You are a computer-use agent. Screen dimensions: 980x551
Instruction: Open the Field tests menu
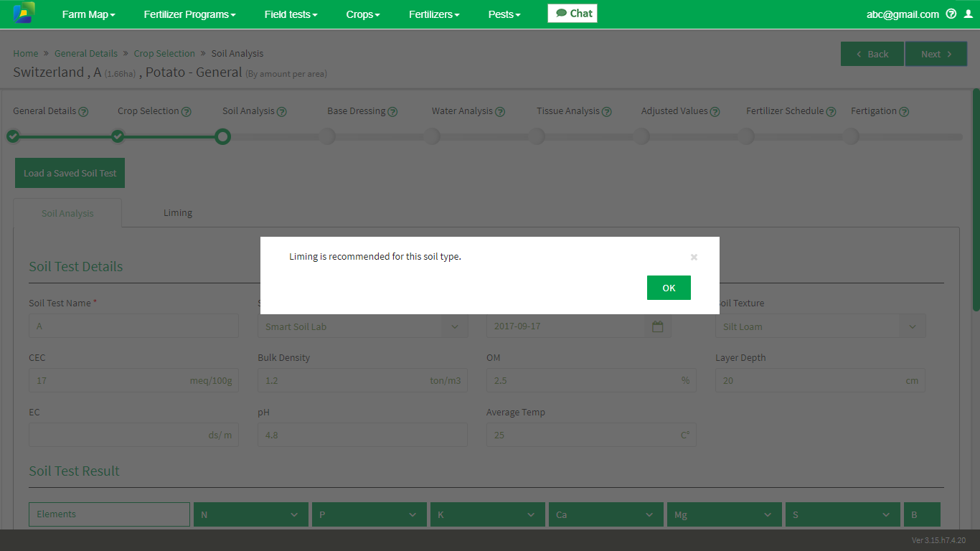(x=291, y=14)
